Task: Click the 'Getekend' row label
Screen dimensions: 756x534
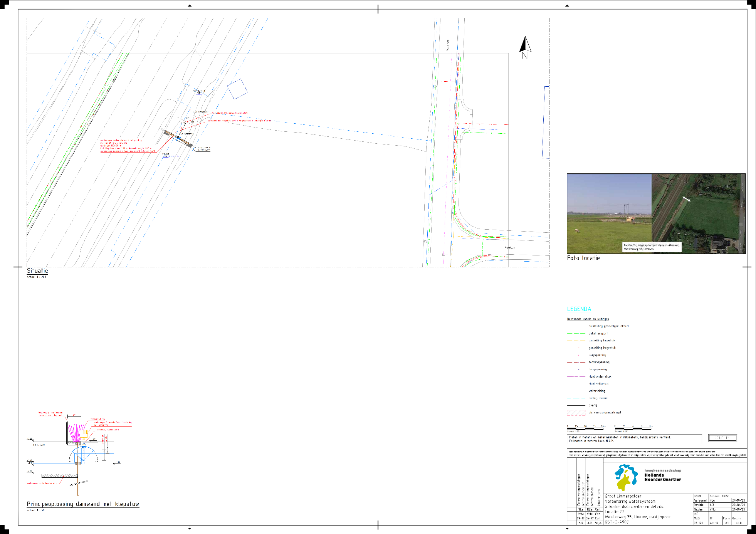Action: pyautogui.click(x=700, y=500)
